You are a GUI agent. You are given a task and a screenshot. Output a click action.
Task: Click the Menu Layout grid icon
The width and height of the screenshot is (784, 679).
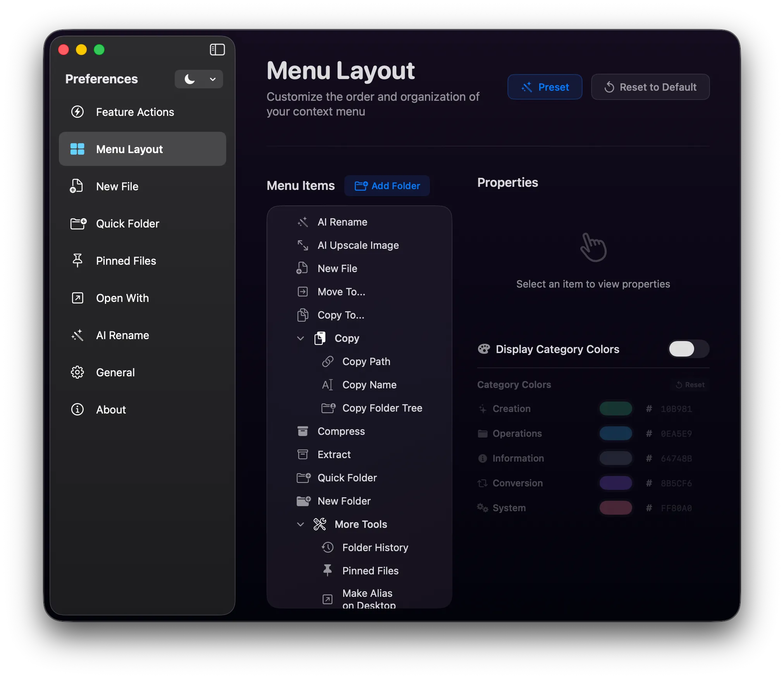click(x=77, y=149)
